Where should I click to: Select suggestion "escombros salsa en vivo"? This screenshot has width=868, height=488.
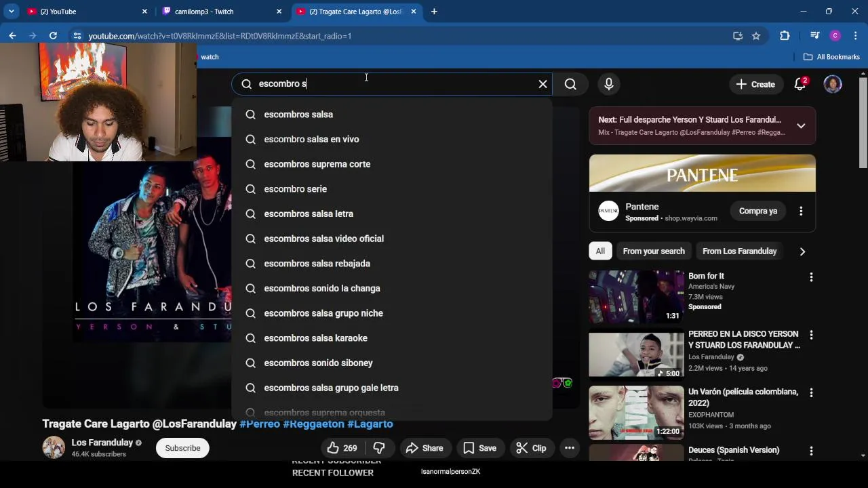pyautogui.click(x=392, y=139)
